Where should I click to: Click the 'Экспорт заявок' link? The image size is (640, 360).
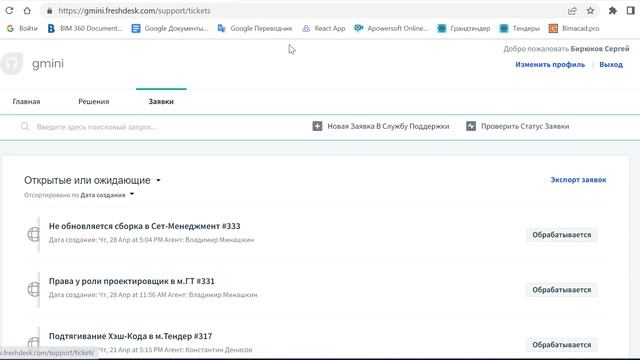tap(578, 180)
